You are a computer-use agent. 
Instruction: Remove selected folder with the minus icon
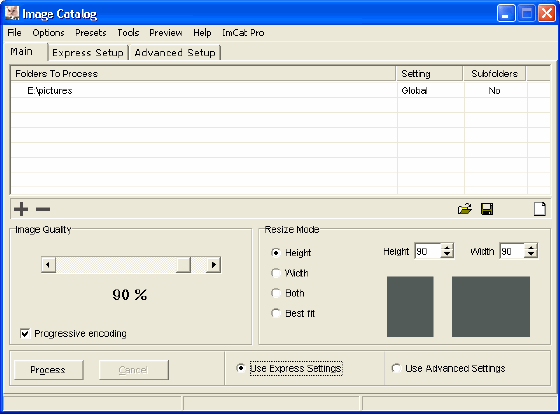[x=43, y=209]
